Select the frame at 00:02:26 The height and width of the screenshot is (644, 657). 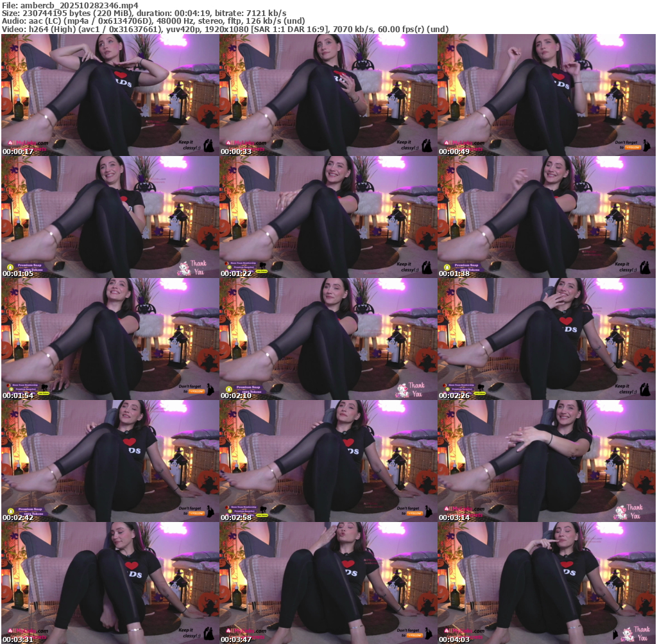click(546, 338)
